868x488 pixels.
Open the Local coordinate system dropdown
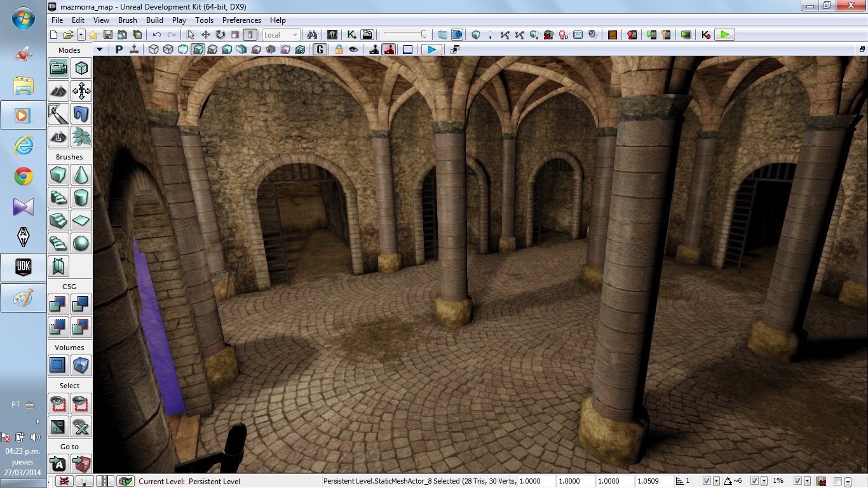point(281,35)
